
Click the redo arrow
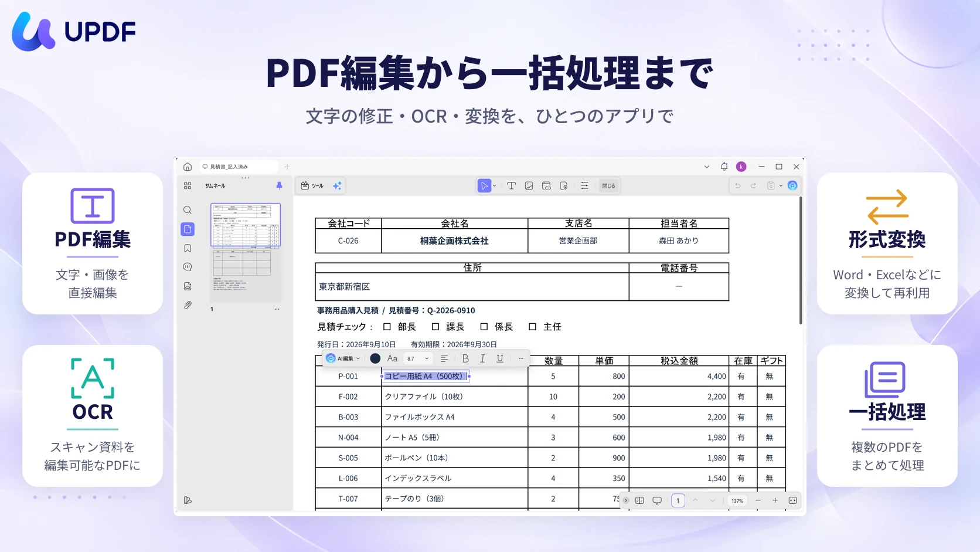pyautogui.click(x=753, y=186)
